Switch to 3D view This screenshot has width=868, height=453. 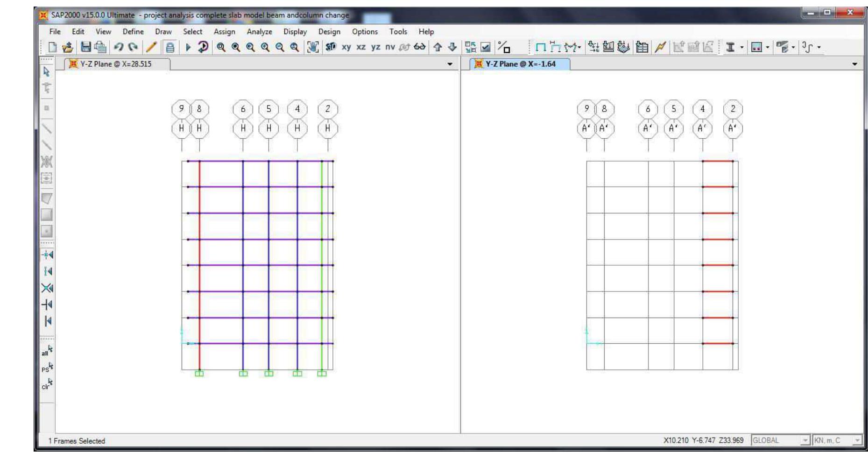(331, 47)
